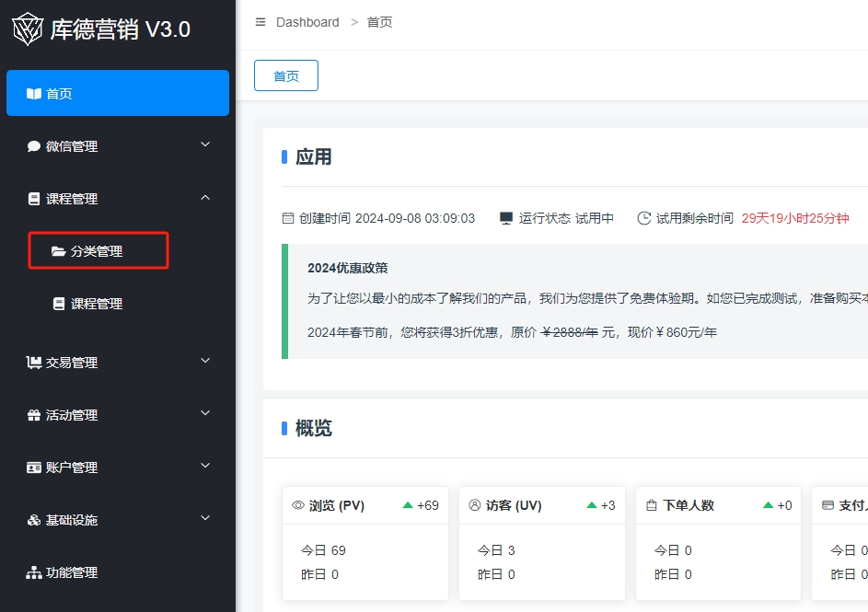Click the 库德营销 logo icon
The width and height of the screenshot is (868, 612).
click(x=28, y=29)
